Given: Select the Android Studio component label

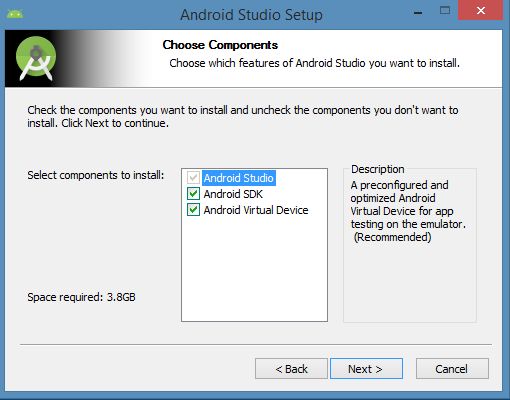Looking at the screenshot, I should [x=239, y=178].
